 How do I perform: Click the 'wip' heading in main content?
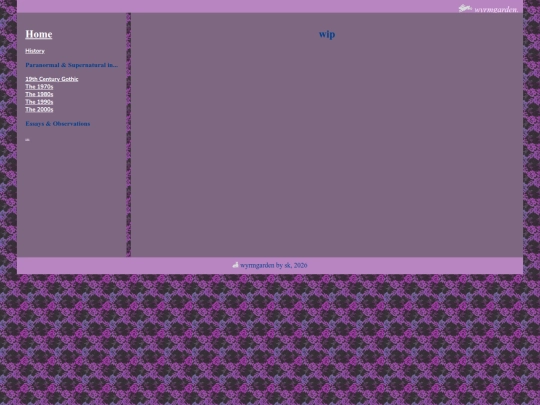(327, 34)
